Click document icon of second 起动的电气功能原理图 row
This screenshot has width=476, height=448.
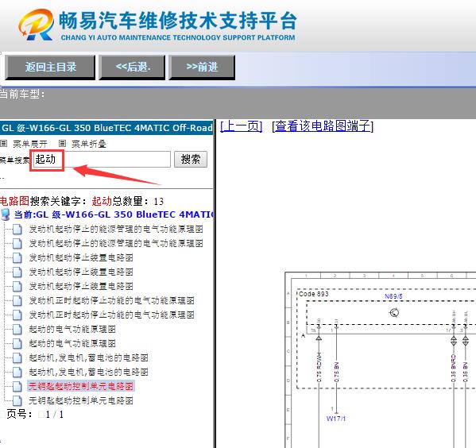coord(17,343)
